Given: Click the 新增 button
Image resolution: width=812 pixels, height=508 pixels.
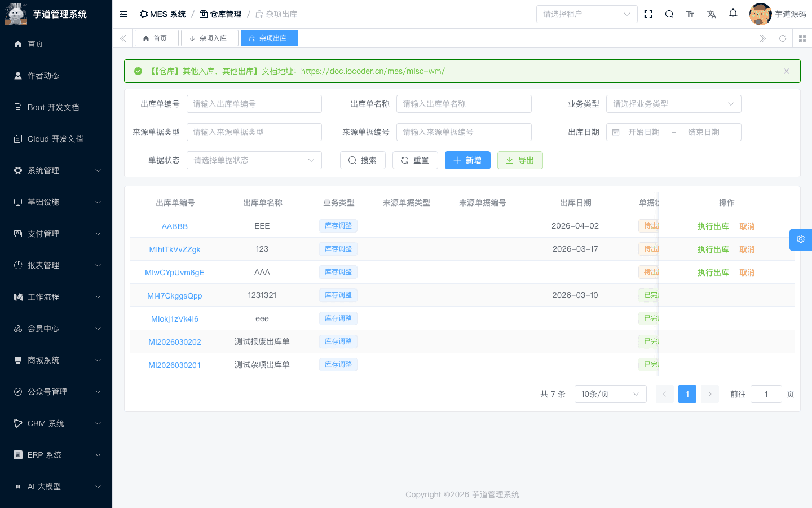Looking at the screenshot, I should pos(467,160).
